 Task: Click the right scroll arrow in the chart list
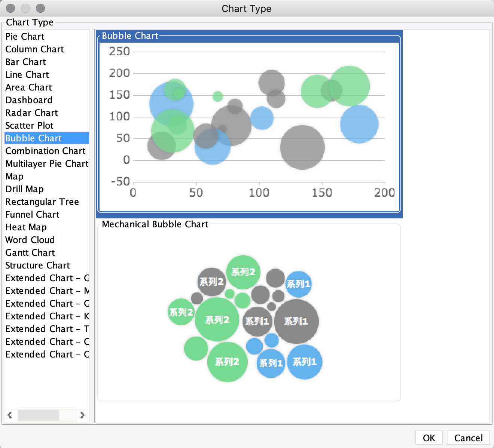point(82,415)
